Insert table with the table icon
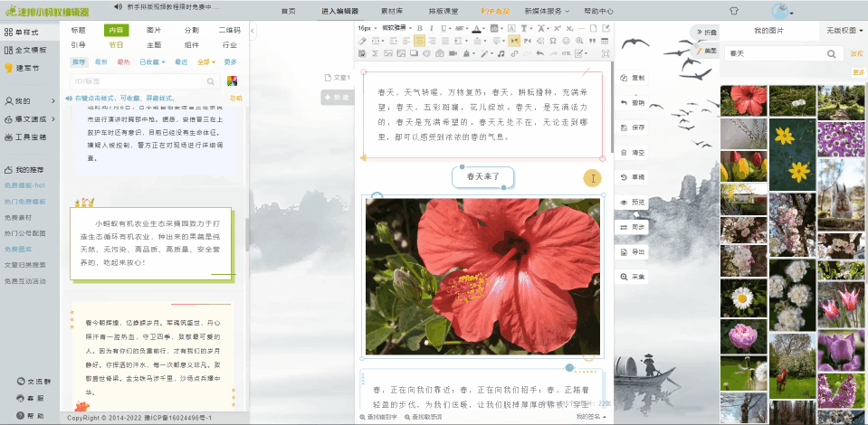This screenshot has height=425, width=868. coord(605,41)
